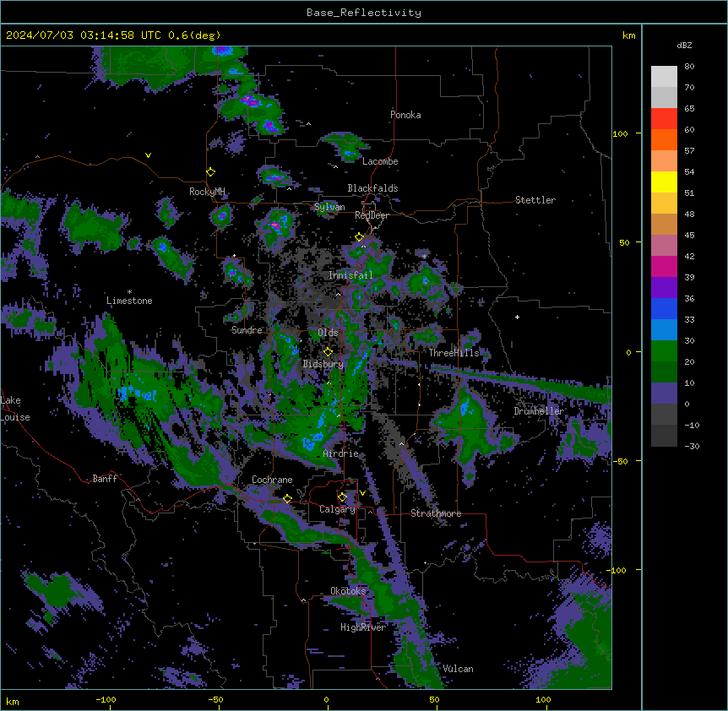Click the Airdrie city label
Viewport: 728px width, 711px height.
pyautogui.click(x=341, y=453)
